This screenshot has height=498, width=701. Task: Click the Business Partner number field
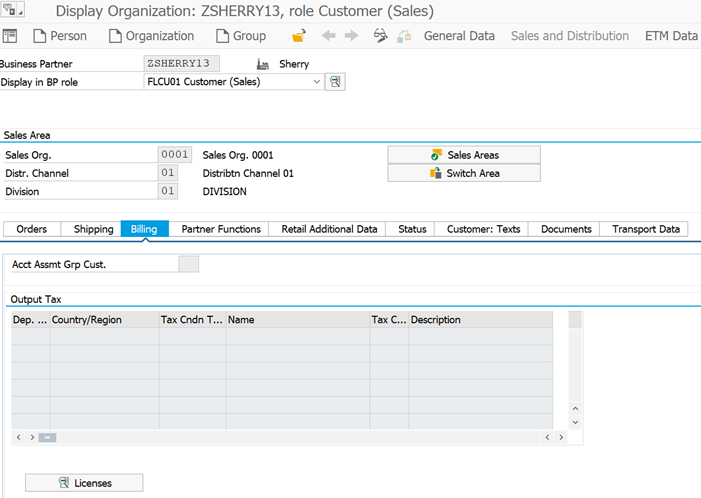pos(182,63)
